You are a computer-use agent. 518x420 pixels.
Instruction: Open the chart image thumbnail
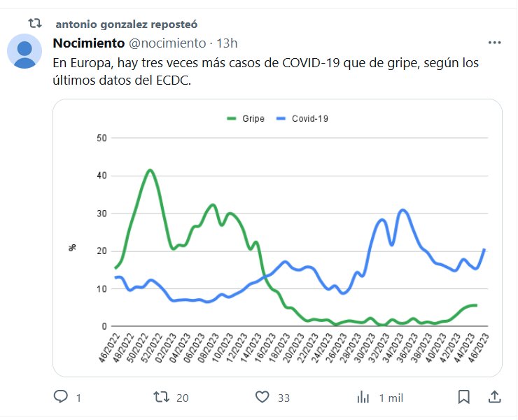coord(277,238)
